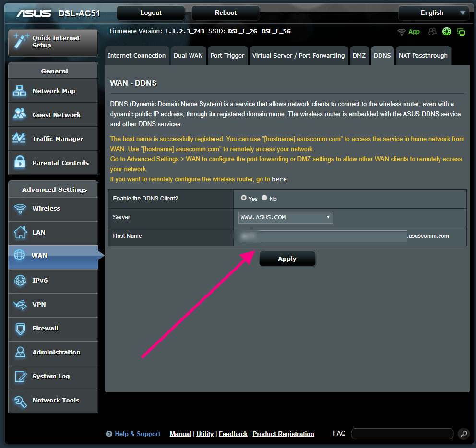Open Virtual Server / Port Forwarding tab
This screenshot has height=448, width=476.
pos(298,56)
